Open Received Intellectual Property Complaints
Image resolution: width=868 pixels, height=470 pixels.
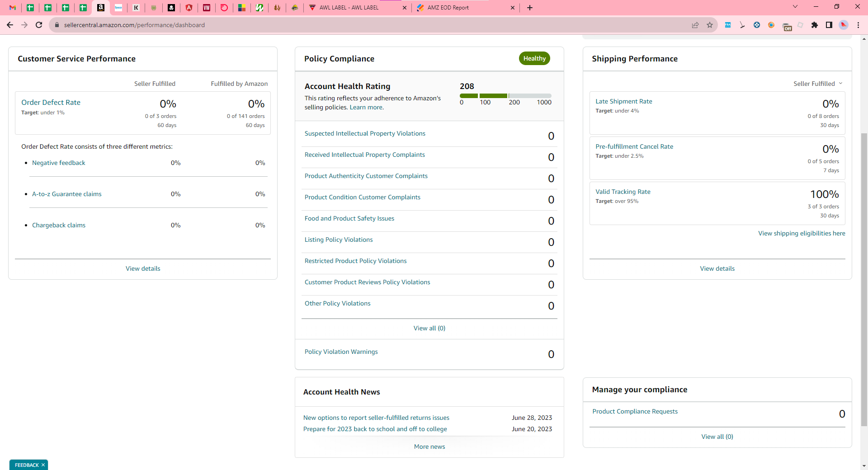point(365,155)
